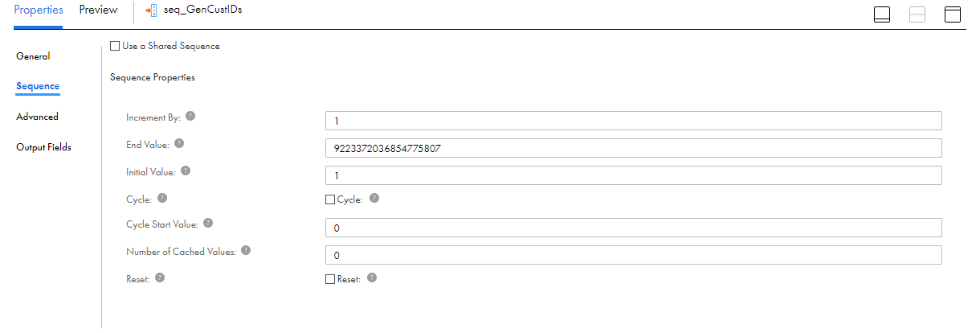Open the Preview tab

tap(98, 10)
